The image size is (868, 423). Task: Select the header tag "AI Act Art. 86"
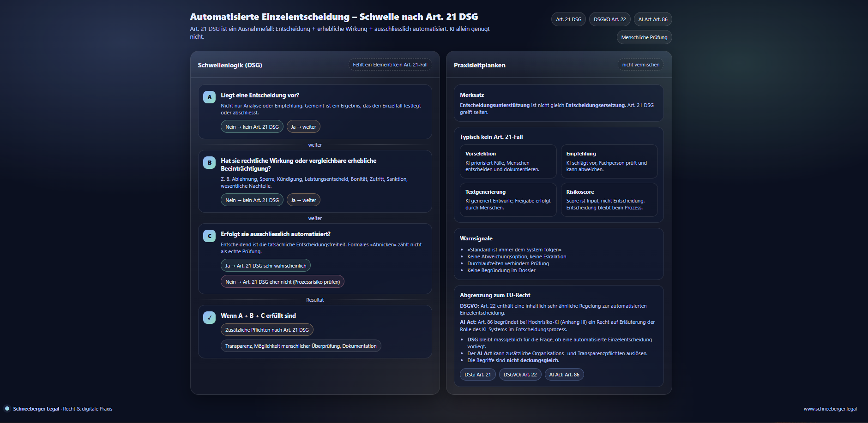click(653, 19)
